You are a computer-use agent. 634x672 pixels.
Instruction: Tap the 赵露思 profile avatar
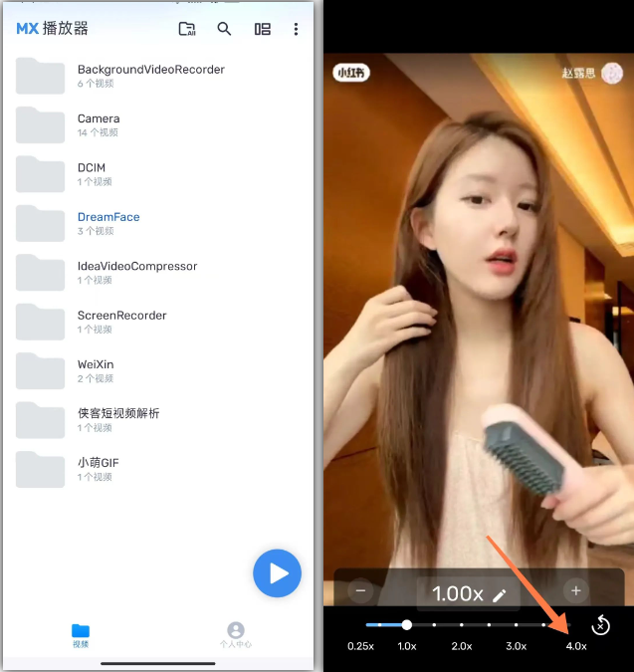pos(612,74)
